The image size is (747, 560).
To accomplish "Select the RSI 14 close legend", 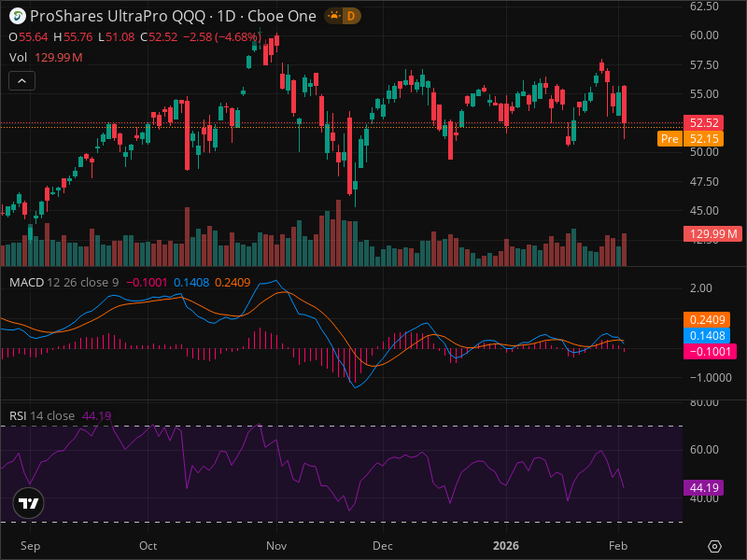I will [42, 415].
